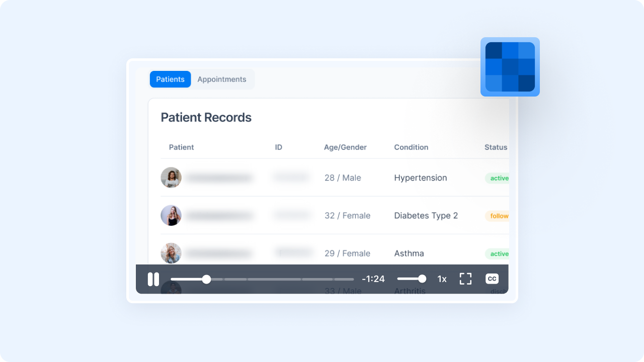Click the active status badge for Asthma
Viewport: 644px width, 362px height.
pyautogui.click(x=498, y=253)
